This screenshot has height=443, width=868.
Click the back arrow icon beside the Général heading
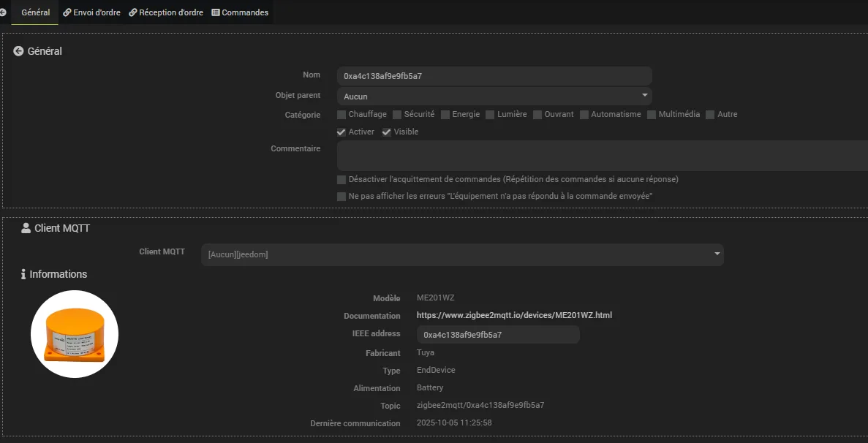pos(18,51)
